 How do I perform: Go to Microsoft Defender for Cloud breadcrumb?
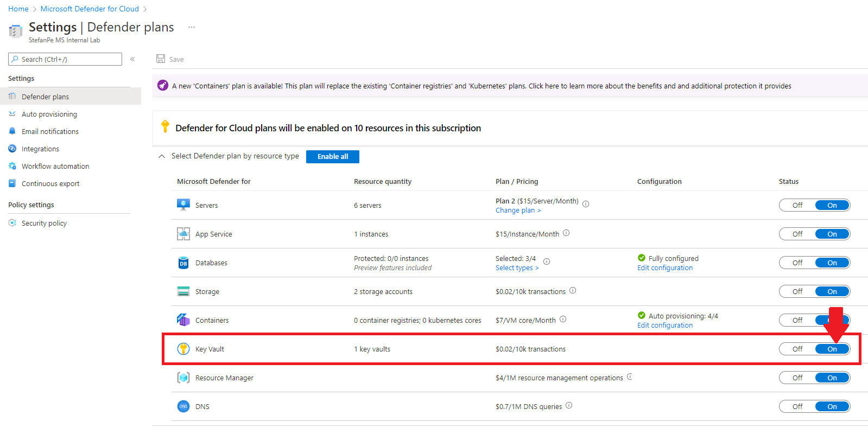pos(90,9)
